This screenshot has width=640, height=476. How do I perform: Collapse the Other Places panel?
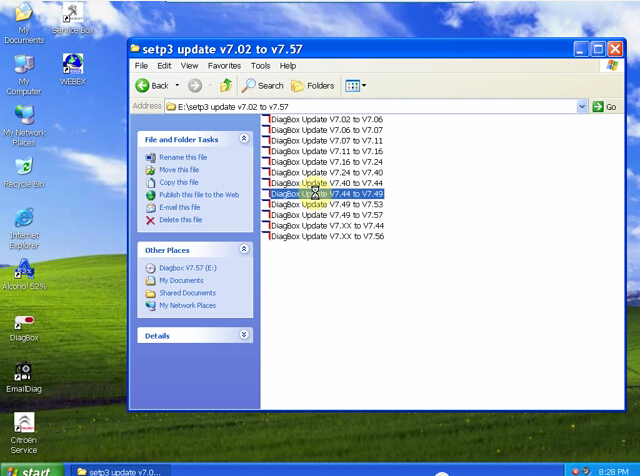click(x=244, y=249)
